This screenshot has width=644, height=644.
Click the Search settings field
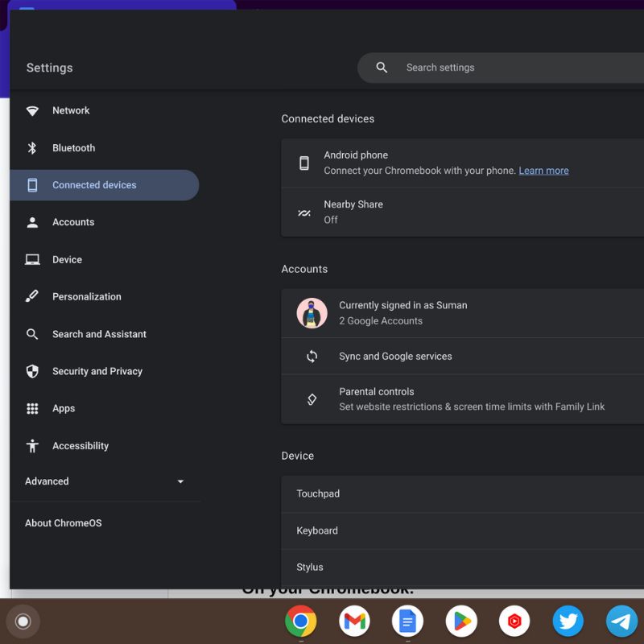501,68
